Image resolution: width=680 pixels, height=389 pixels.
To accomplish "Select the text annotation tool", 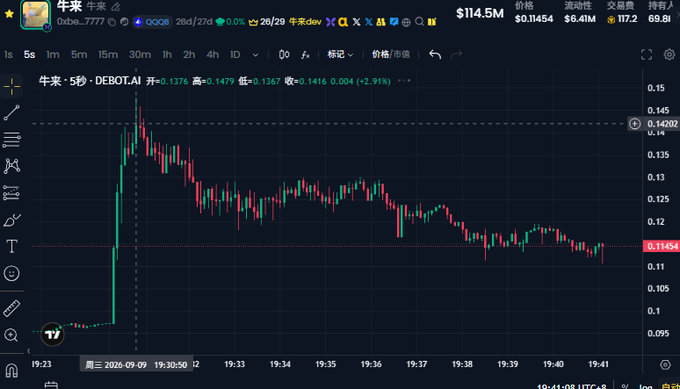I will (x=12, y=246).
